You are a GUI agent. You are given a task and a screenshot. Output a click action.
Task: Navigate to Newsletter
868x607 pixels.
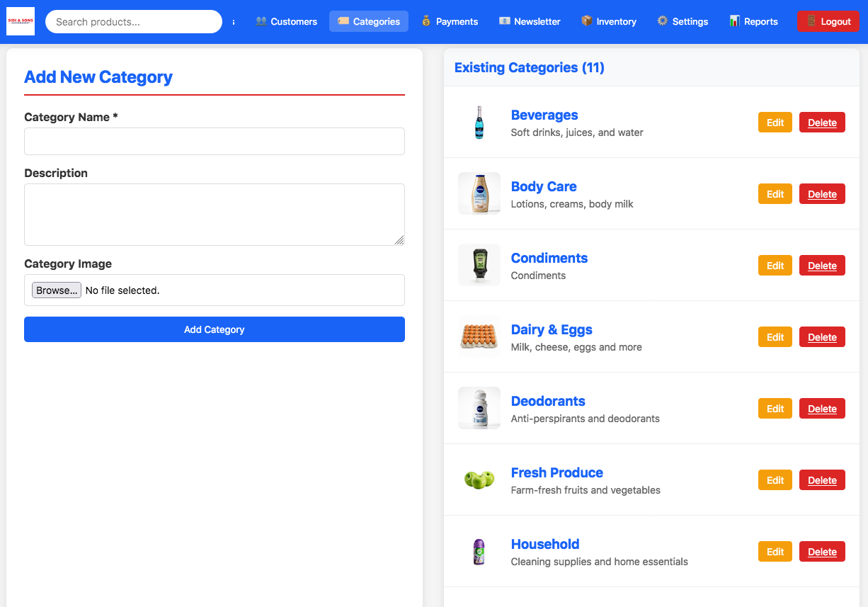pos(530,22)
